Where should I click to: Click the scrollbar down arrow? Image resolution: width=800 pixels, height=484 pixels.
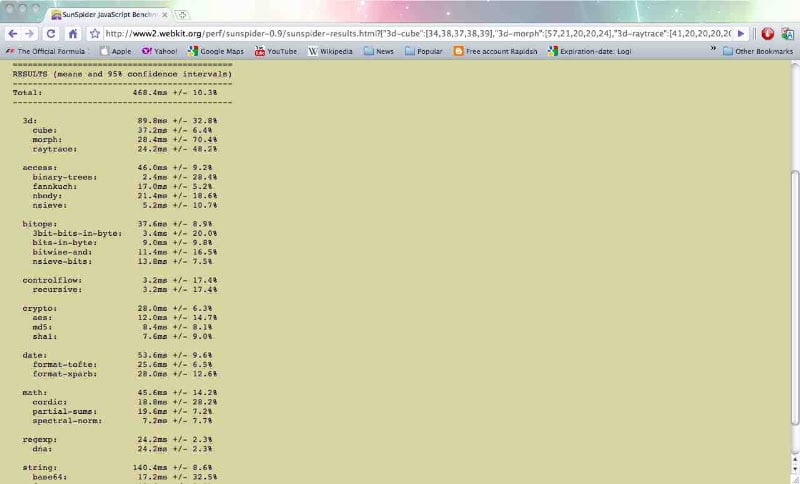pos(795,469)
